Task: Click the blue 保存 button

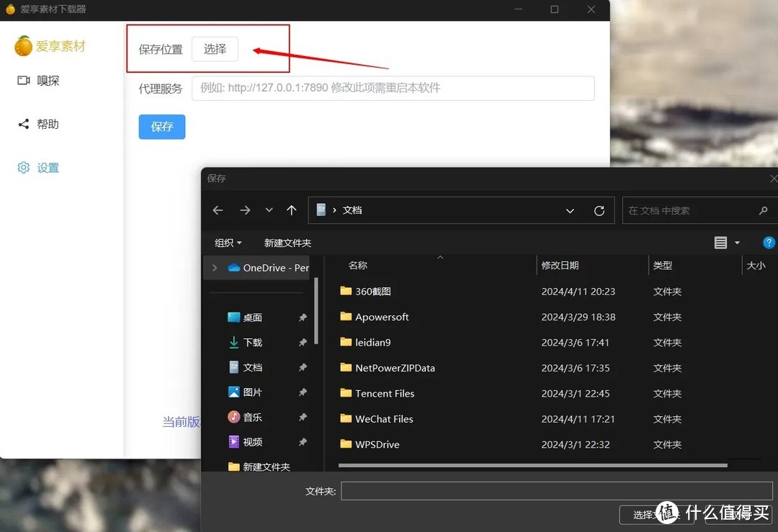Action: pyautogui.click(x=162, y=127)
